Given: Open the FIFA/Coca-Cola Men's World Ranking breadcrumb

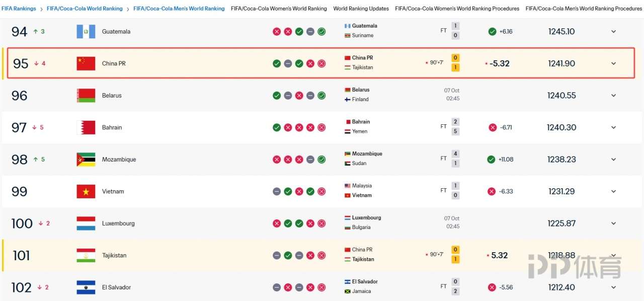Looking at the screenshot, I should coord(179,9).
